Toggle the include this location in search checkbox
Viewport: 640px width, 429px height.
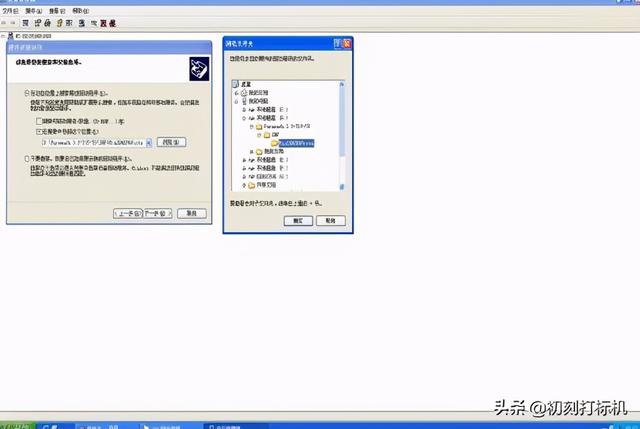[x=39, y=130]
